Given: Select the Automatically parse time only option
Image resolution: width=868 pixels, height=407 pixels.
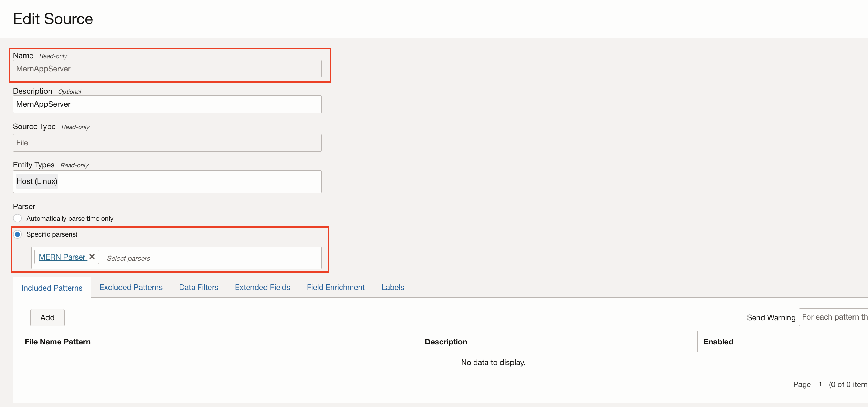Looking at the screenshot, I should tap(17, 218).
